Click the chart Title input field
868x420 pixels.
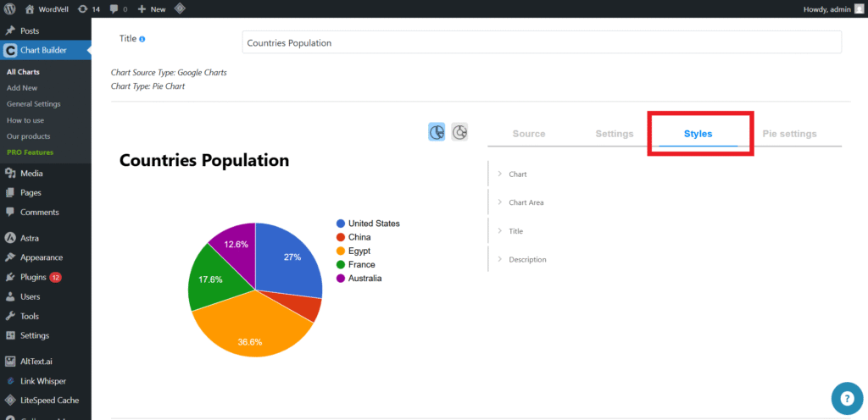[541, 42]
